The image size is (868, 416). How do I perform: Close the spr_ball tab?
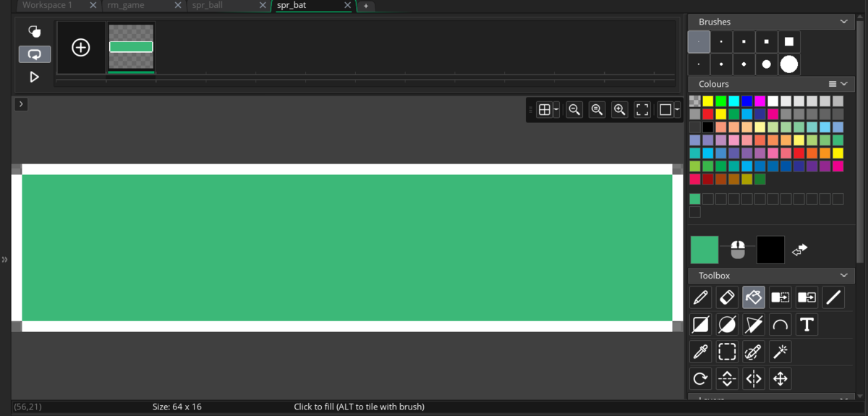(x=263, y=5)
